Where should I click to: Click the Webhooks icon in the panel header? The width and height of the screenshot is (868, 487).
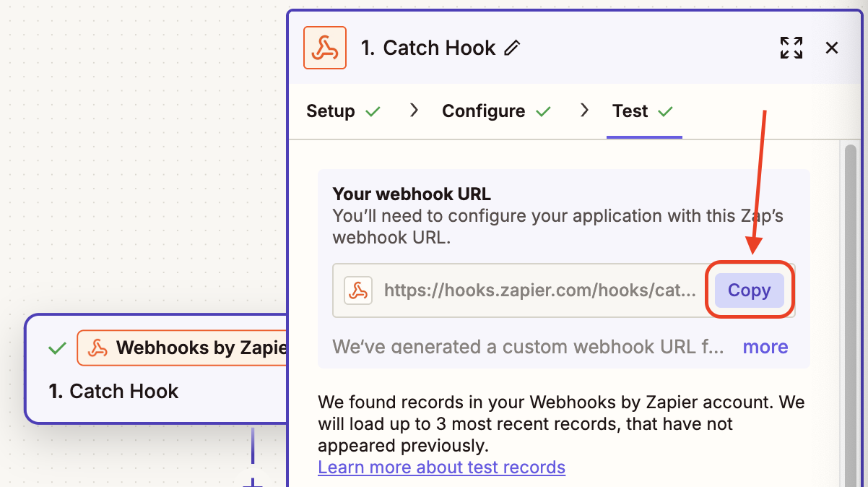325,48
